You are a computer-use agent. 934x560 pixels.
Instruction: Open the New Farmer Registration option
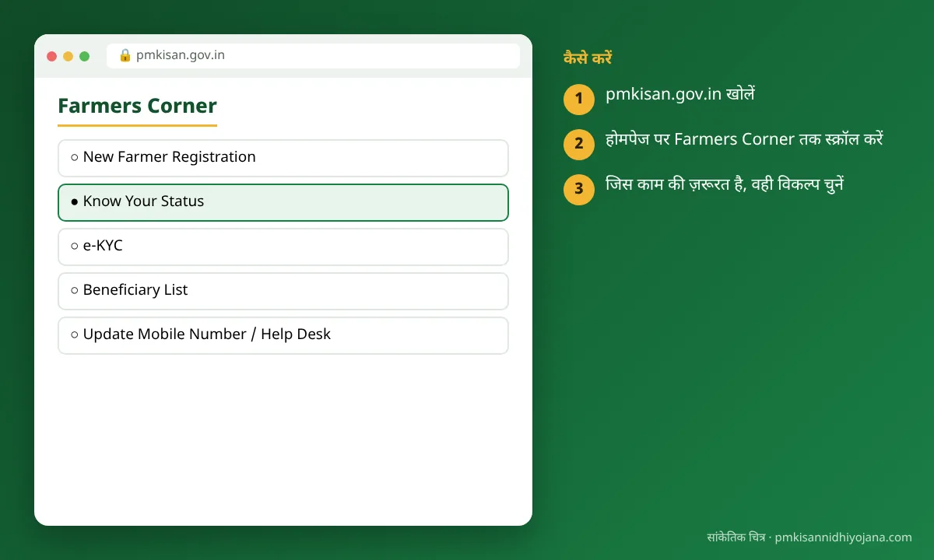pos(283,158)
